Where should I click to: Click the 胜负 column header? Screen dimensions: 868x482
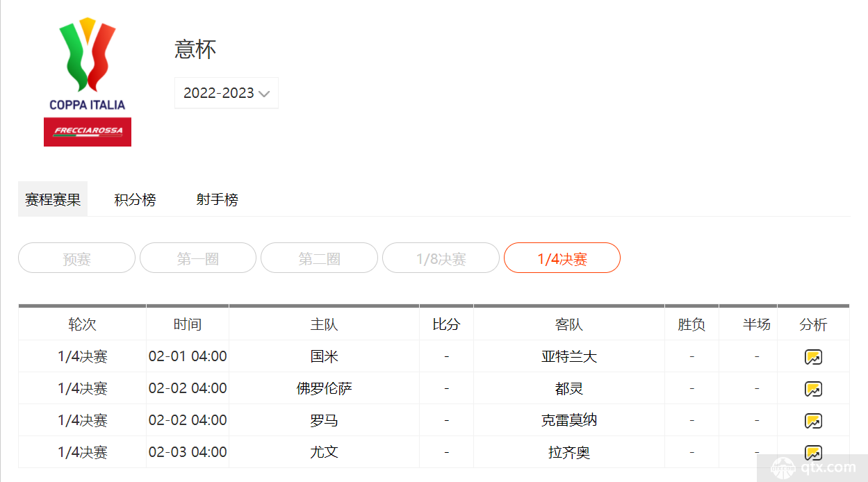[x=691, y=324]
